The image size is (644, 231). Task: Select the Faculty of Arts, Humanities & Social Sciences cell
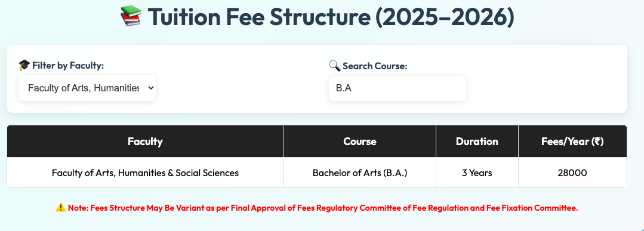coord(145,173)
